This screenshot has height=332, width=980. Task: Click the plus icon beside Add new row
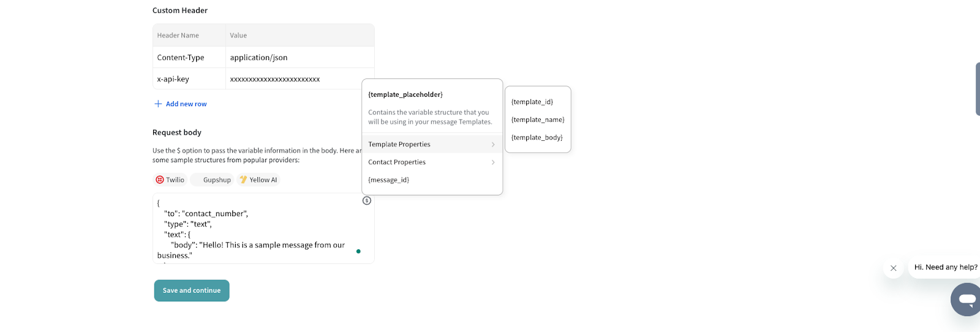tap(158, 104)
